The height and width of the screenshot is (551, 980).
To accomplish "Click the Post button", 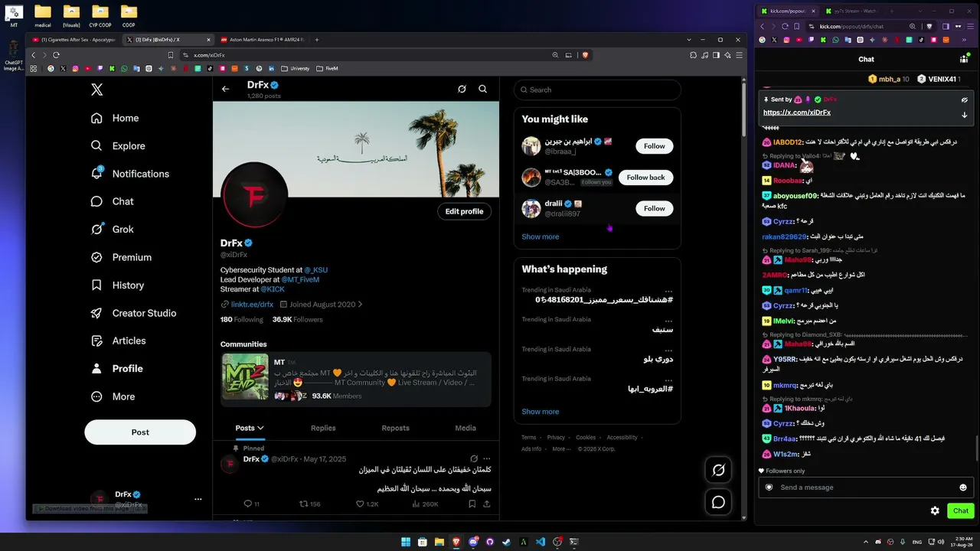I will (140, 432).
